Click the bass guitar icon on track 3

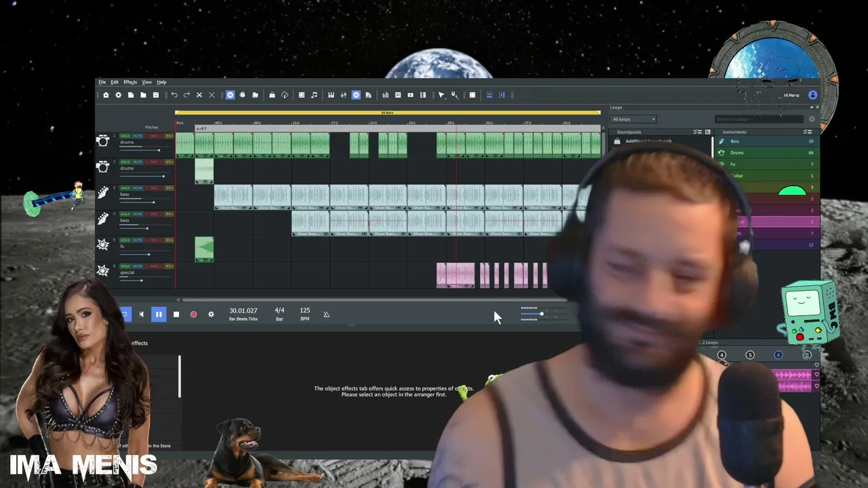click(102, 193)
